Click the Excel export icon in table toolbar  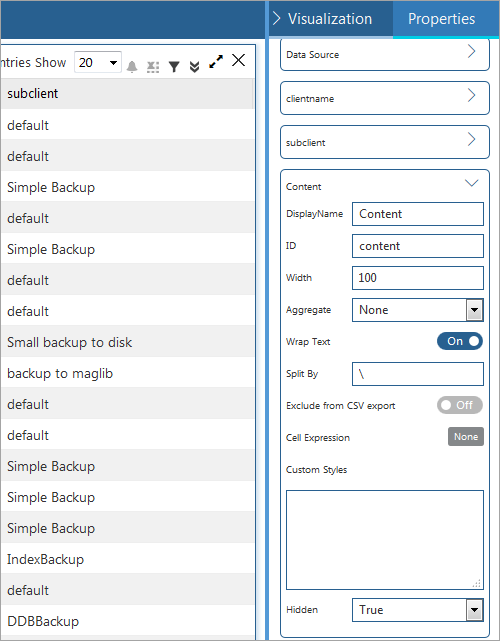(153, 67)
